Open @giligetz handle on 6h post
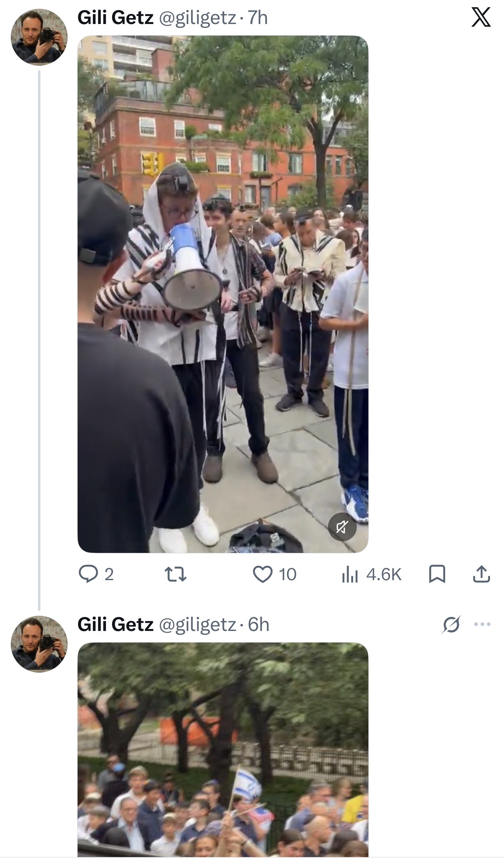 (197, 624)
